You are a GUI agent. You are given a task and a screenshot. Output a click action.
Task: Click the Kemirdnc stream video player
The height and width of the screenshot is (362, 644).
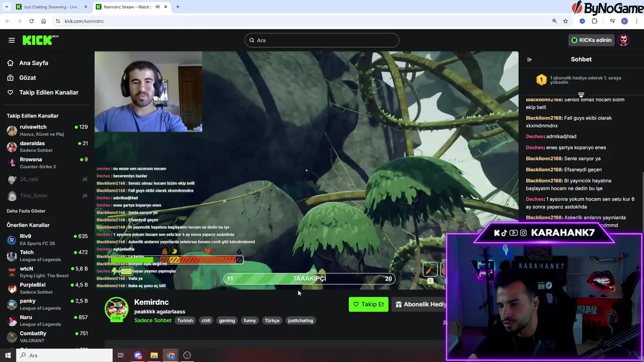pos(306,170)
